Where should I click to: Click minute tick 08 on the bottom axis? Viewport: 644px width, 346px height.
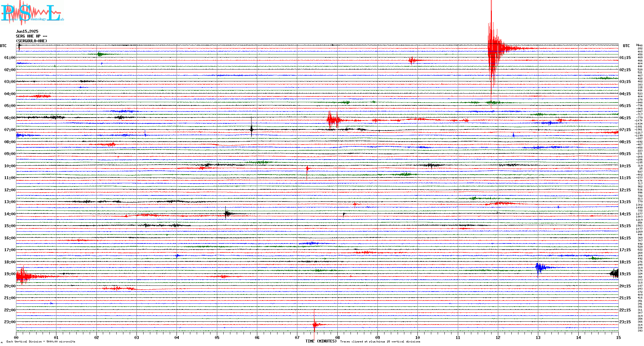point(337,337)
